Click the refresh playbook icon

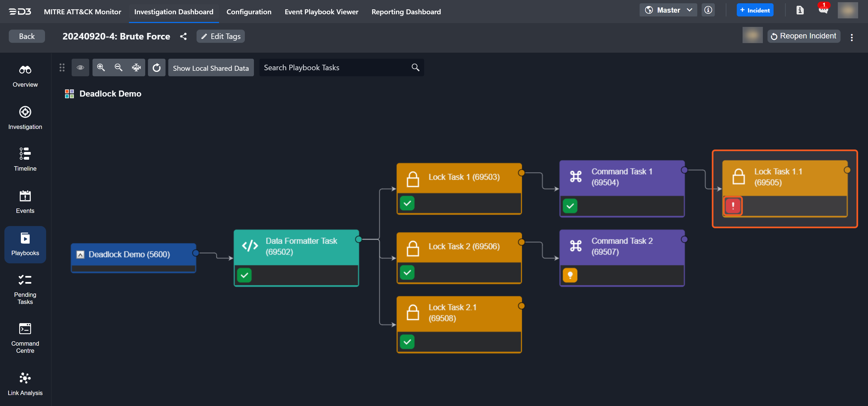click(x=157, y=68)
